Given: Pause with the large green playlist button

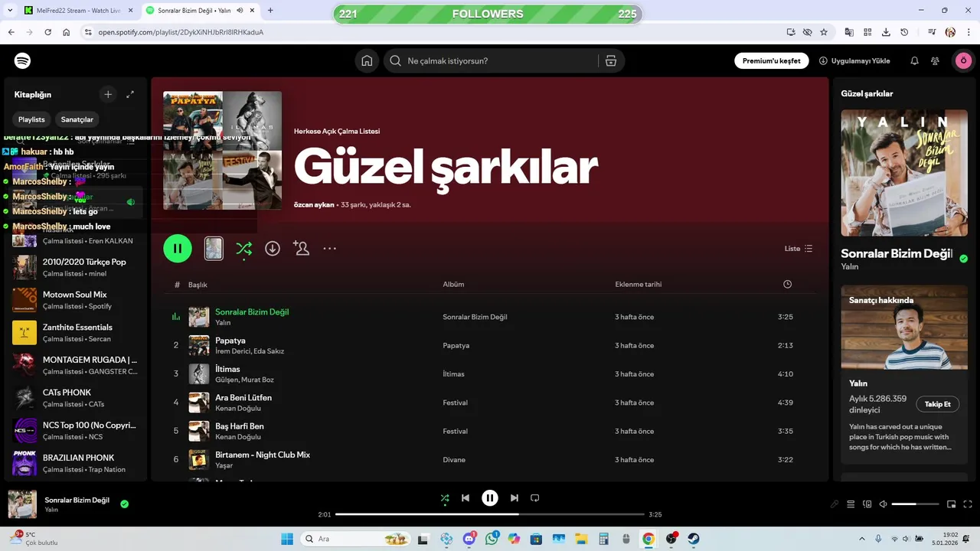Looking at the screenshot, I should click(x=178, y=249).
